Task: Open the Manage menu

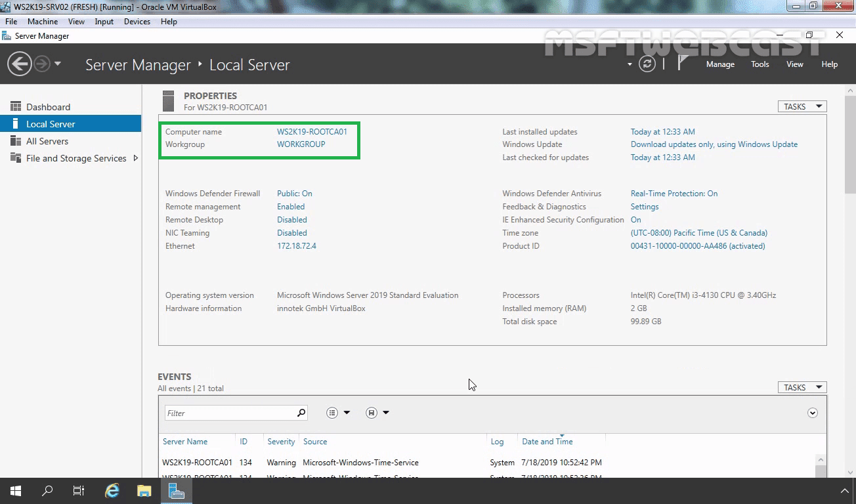Action: 720,64
